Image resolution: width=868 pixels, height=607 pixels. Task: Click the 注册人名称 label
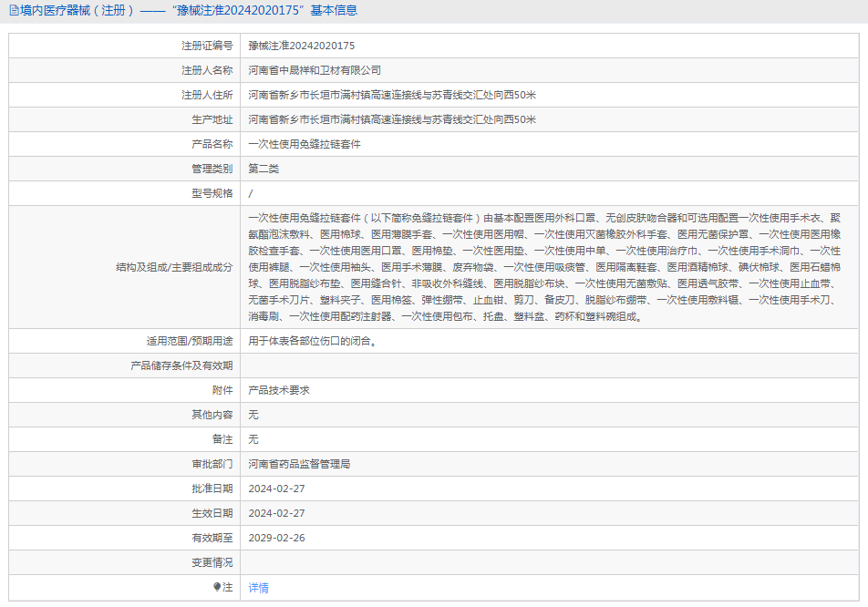coord(207,70)
